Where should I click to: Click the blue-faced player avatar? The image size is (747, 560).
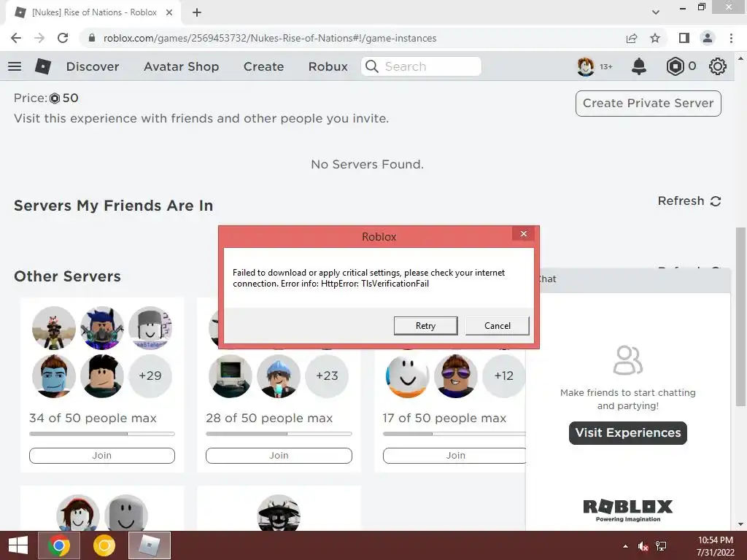pos(54,376)
